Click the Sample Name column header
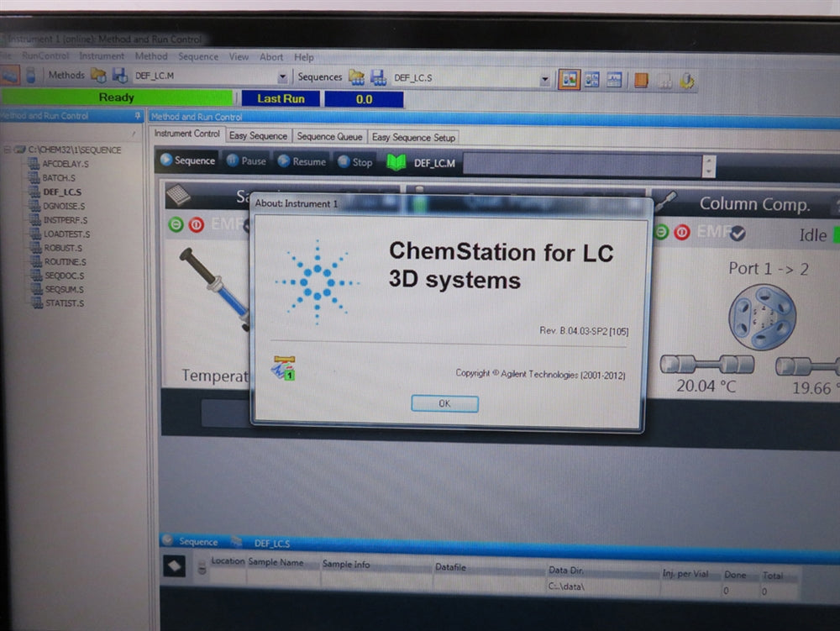 [276, 562]
